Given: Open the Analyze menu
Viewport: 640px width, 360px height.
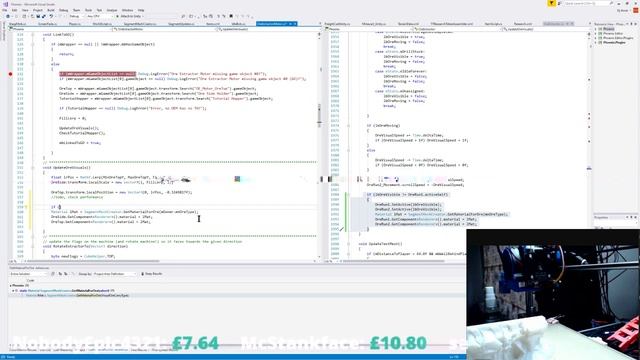Looking at the screenshot, I should coord(112,10).
